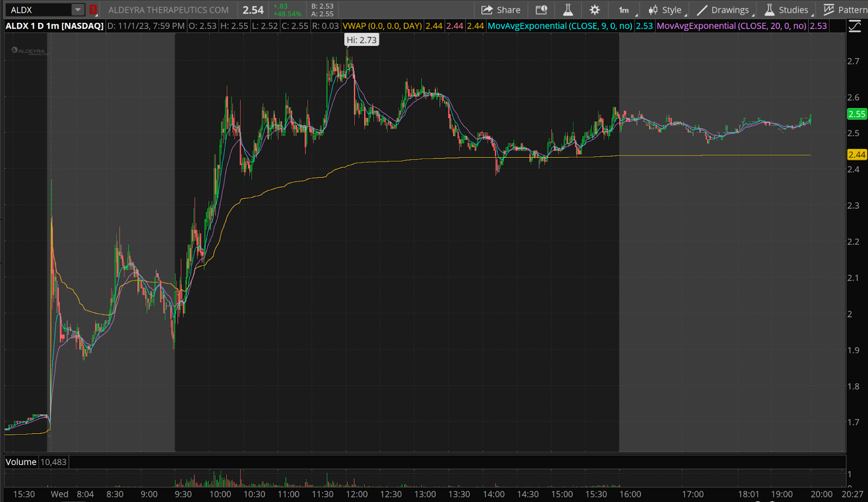This screenshot has width=868, height=502.
Task: Click the beaker flask icon next to gear
Action: point(568,10)
